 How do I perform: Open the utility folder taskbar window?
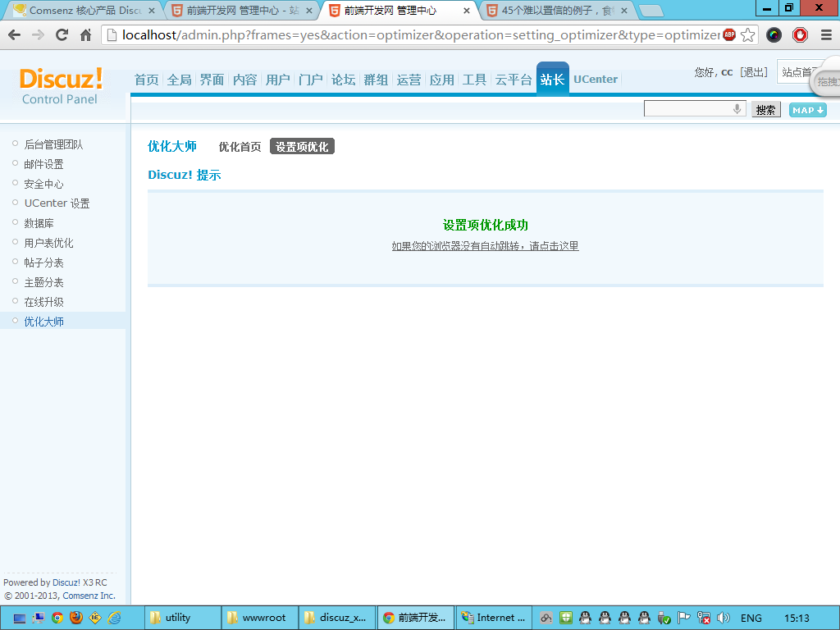(x=183, y=618)
